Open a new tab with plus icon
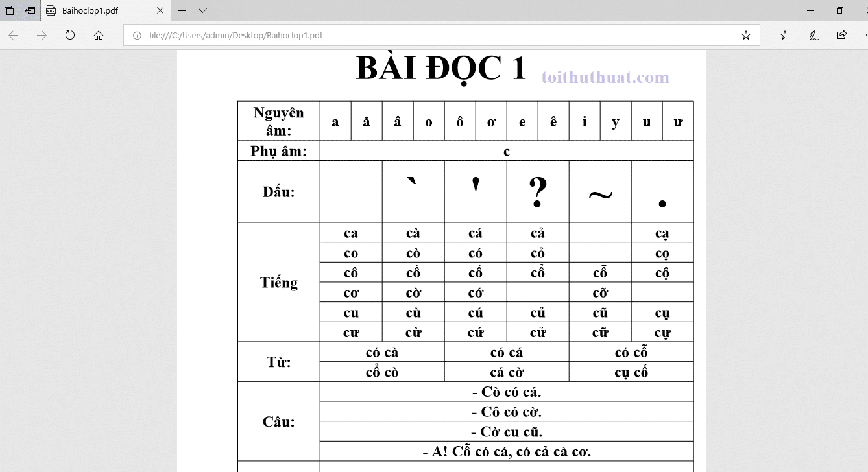The width and height of the screenshot is (868, 472). pyautogui.click(x=182, y=10)
